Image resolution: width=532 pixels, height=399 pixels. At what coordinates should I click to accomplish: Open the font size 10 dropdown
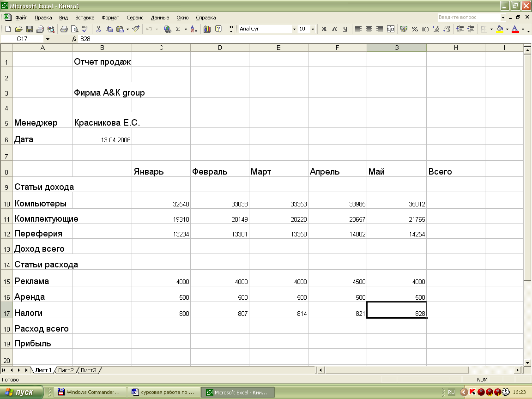(313, 29)
